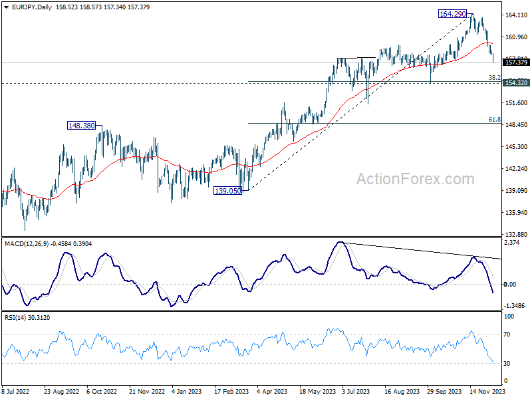Select the 154.320 price level tag
532x399 pixels.
pyautogui.click(x=516, y=82)
